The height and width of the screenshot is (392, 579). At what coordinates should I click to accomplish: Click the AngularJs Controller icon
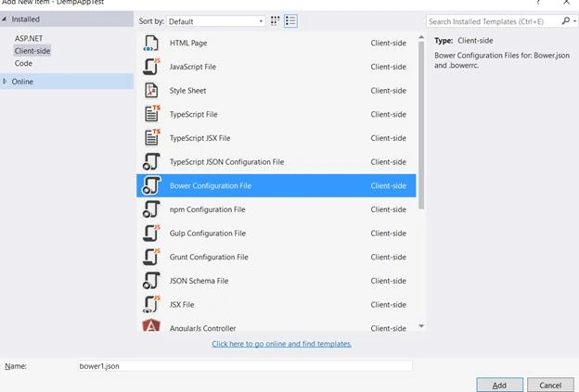pos(151,325)
